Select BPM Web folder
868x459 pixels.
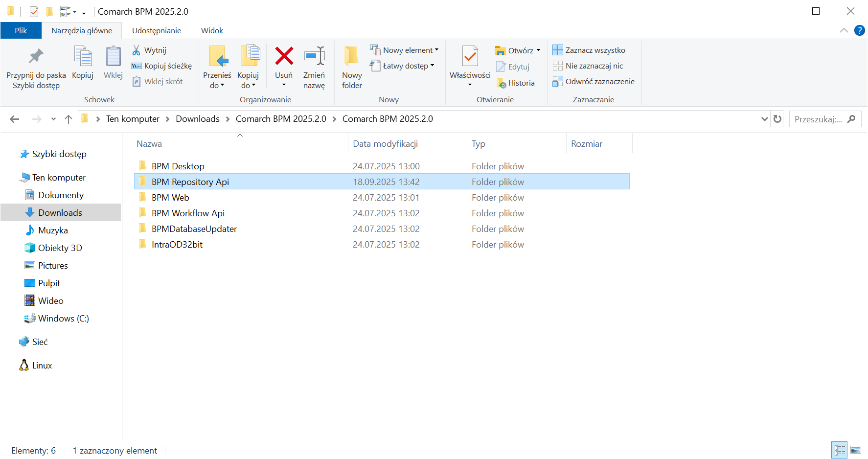tap(382, 198)
